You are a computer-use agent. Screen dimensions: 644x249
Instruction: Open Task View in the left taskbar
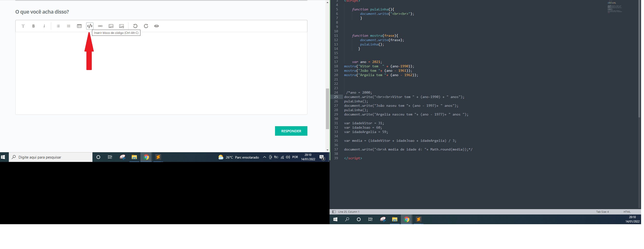[x=110, y=157]
